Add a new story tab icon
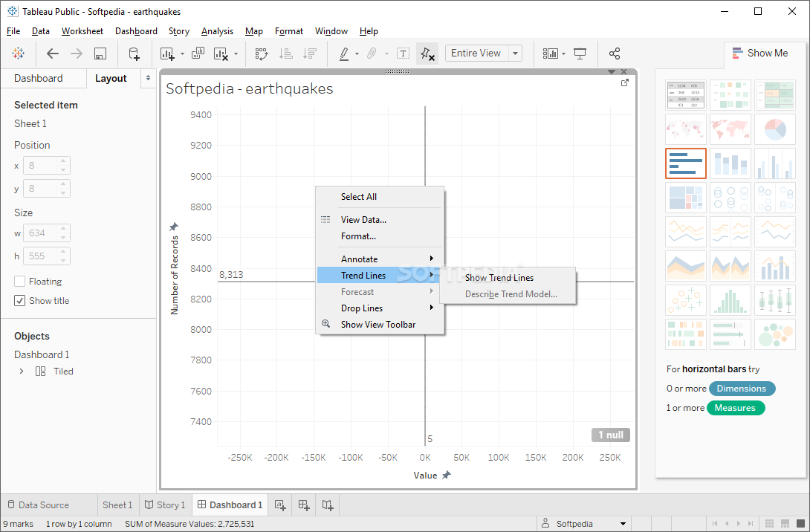Viewport: 810px width, 532px height. [x=328, y=505]
